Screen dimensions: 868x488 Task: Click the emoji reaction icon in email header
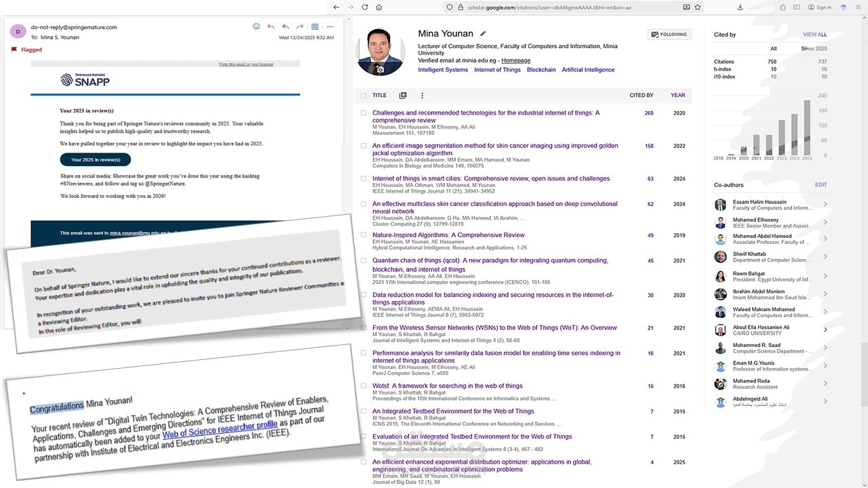[256, 26]
